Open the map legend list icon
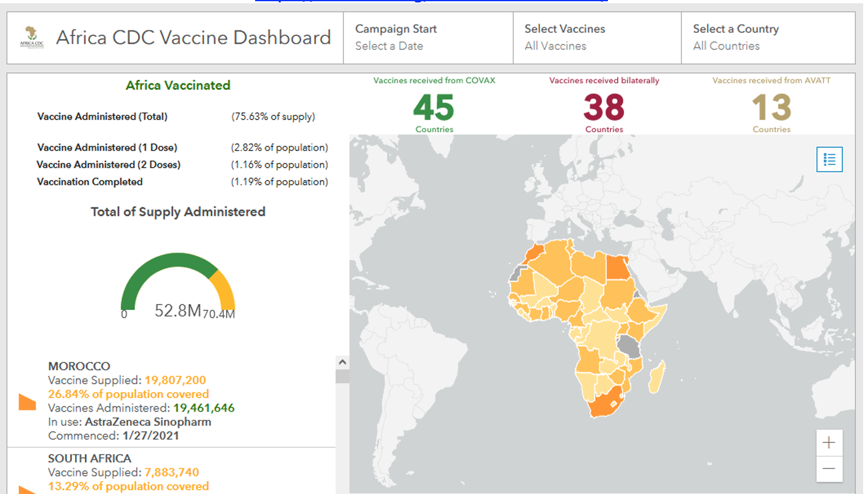868x494 pixels. (830, 160)
